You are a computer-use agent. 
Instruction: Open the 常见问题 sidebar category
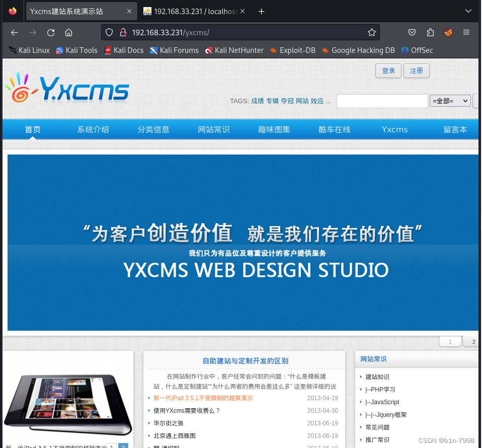pyautogui.click(x=377, y=427)
